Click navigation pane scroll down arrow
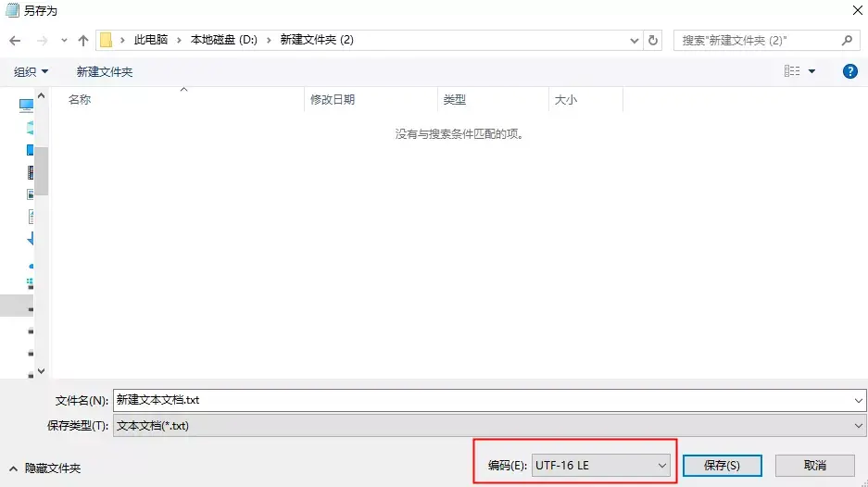 pos(41,370)
